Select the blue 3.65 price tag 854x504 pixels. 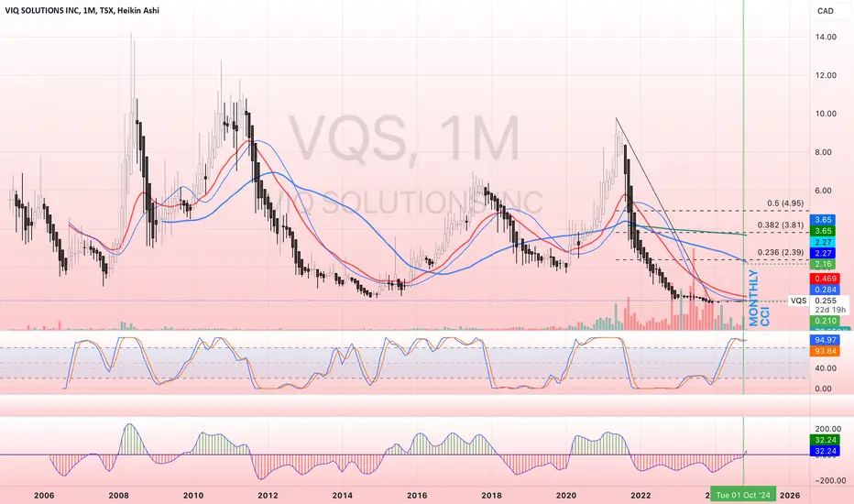(823, 220)
